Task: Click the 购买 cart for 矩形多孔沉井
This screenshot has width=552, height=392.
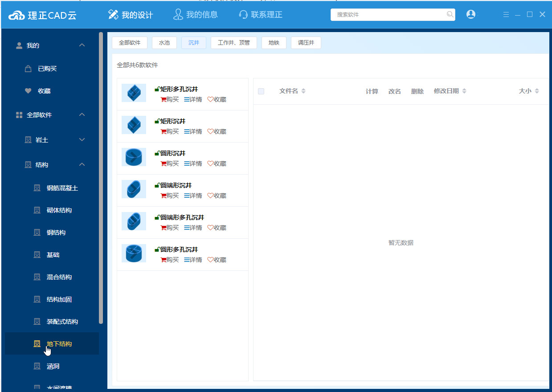Action: (169, 99)
